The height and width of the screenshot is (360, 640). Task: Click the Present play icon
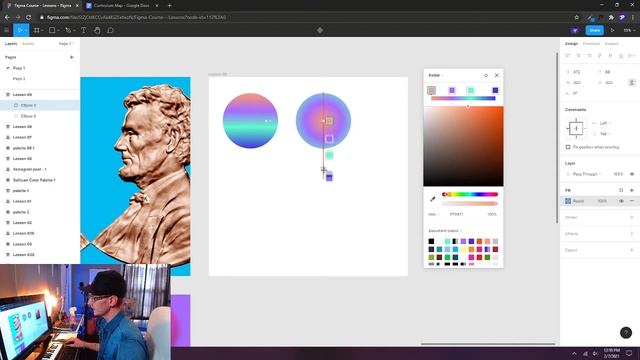coord(612,30)
